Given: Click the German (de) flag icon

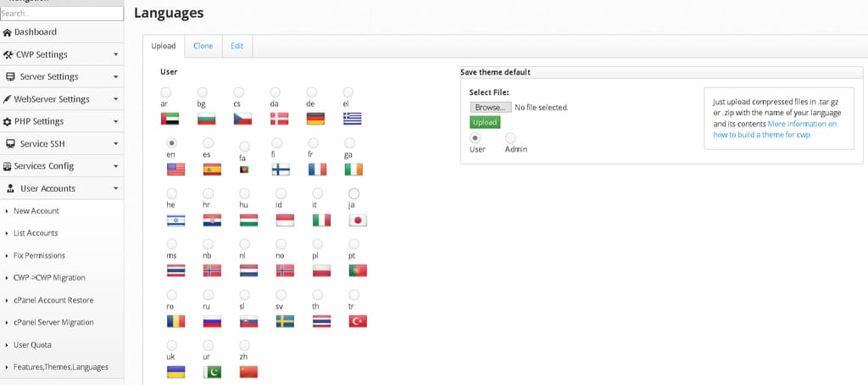Looking at the screenshot, I should pyautogui.click(x=315, y=119).
